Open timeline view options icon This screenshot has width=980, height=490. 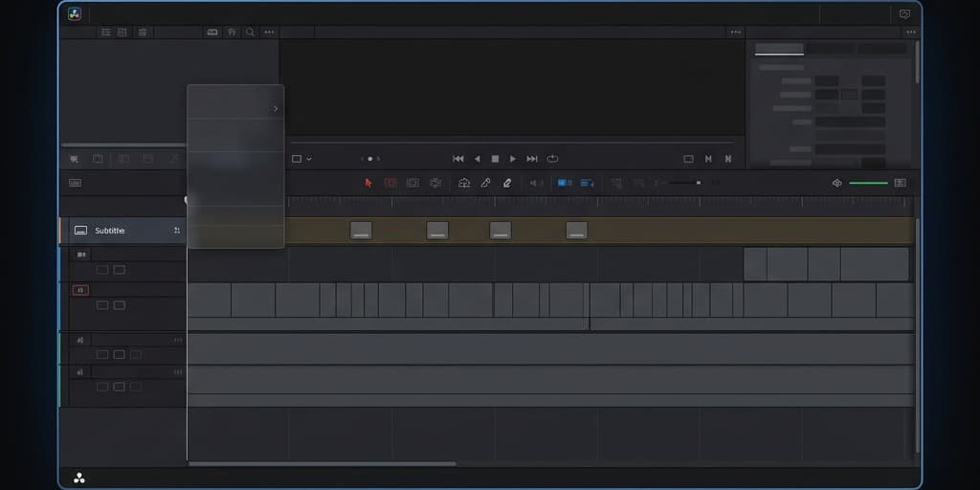pos(75,183)
